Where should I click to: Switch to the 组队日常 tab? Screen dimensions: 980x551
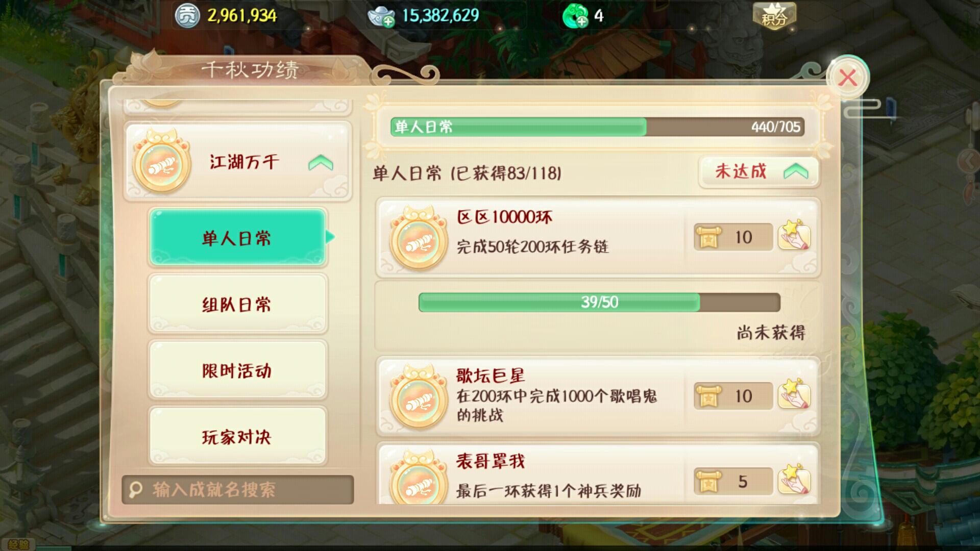click(x=237, y=304)
